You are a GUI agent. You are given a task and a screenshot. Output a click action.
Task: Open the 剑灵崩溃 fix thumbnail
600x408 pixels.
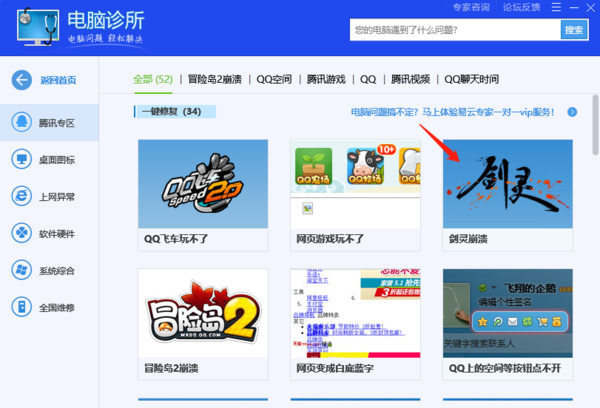click(x=508, y=184)
